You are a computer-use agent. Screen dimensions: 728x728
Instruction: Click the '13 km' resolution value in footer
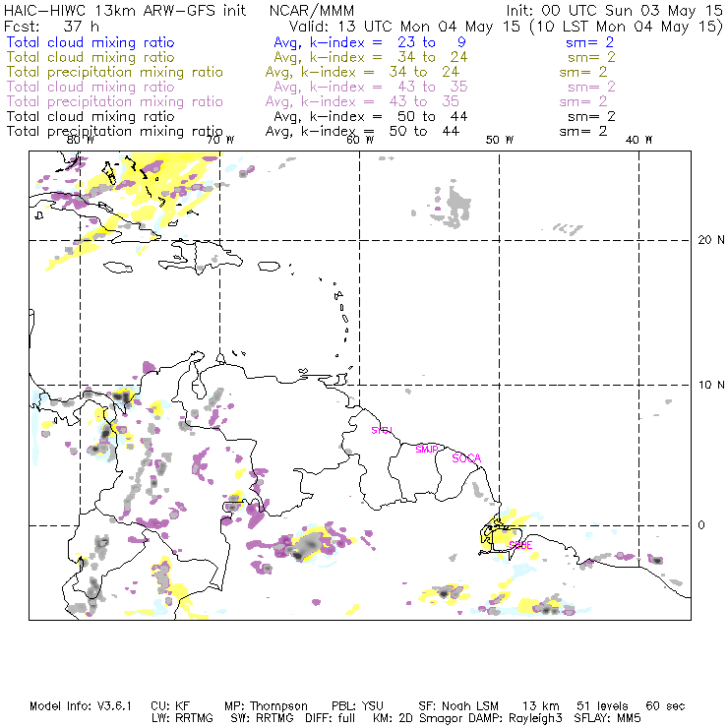[x=541, y=706]
